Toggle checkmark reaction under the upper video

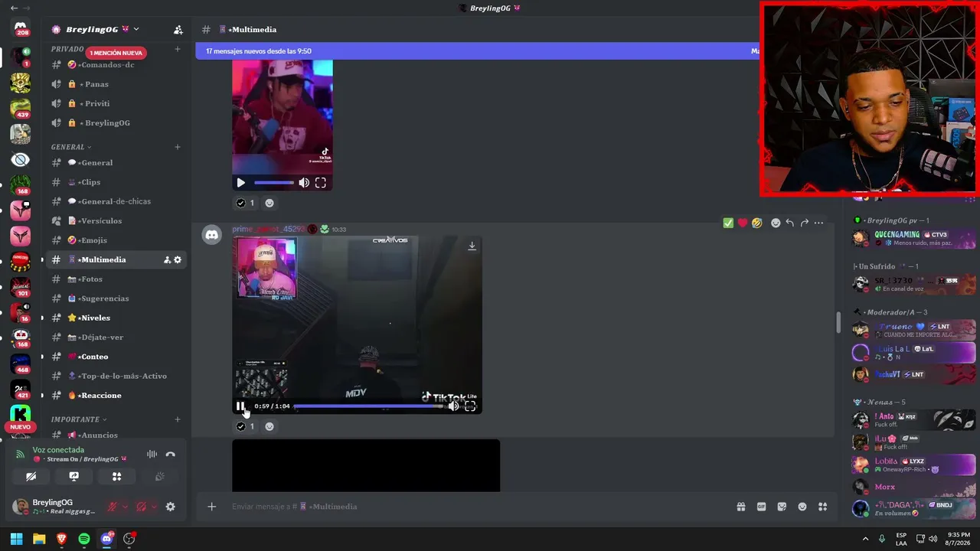[246, 203]
